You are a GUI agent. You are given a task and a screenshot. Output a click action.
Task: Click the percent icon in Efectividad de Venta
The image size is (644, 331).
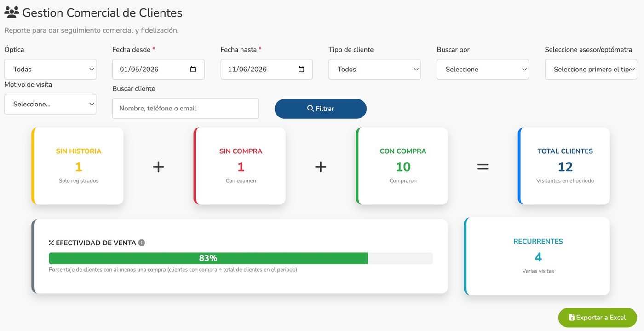coord(52,243)
